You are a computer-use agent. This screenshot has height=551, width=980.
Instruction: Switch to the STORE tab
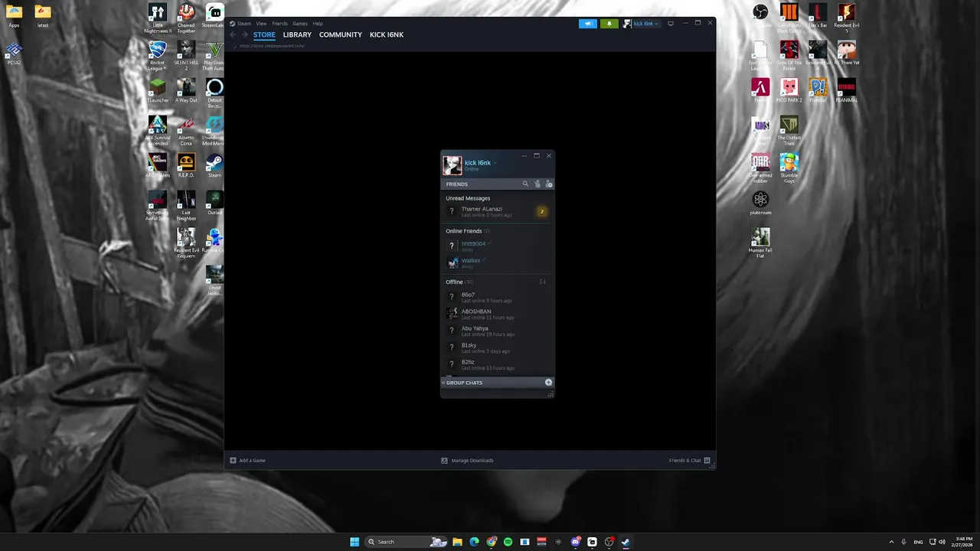(264, 34)
